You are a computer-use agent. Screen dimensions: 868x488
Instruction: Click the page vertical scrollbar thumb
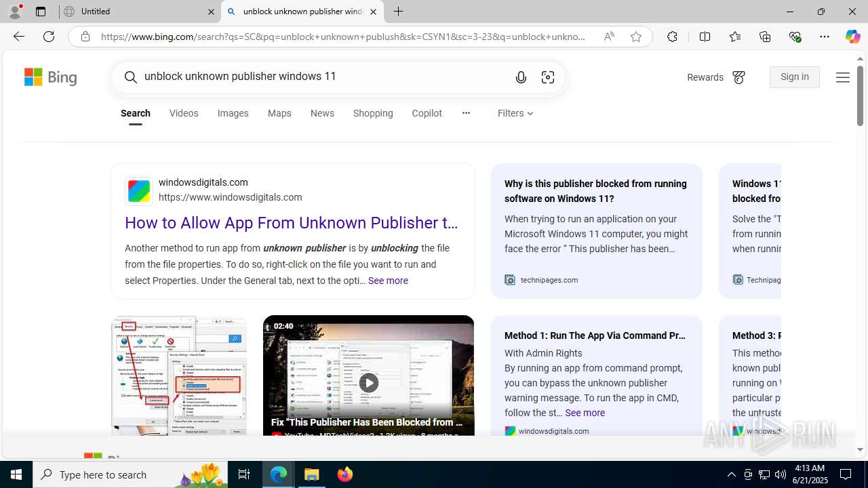click(860, 96)
